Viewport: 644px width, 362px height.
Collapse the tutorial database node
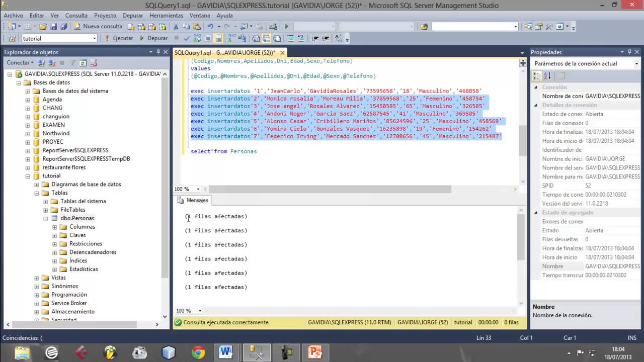[x=28, y=176]
